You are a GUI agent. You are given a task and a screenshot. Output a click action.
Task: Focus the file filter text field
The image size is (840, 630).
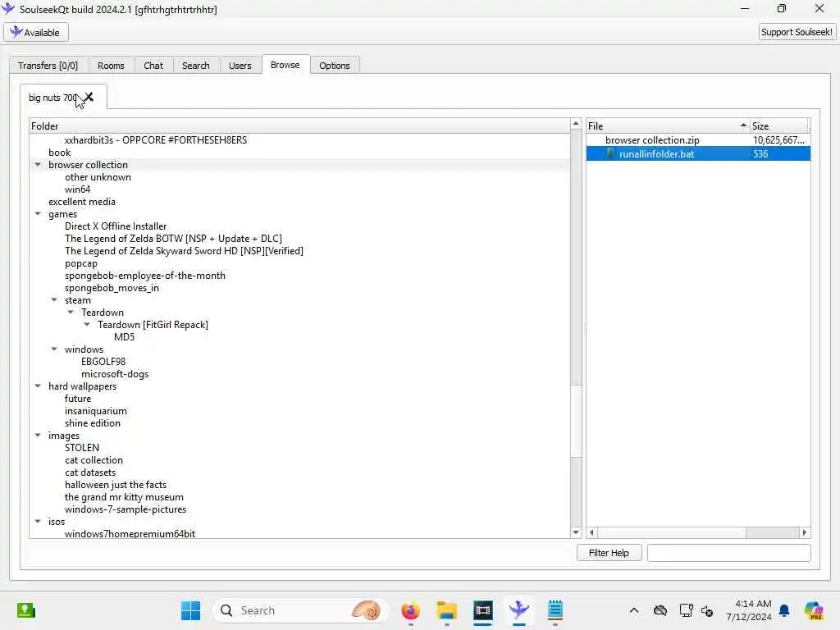(729, 553)
